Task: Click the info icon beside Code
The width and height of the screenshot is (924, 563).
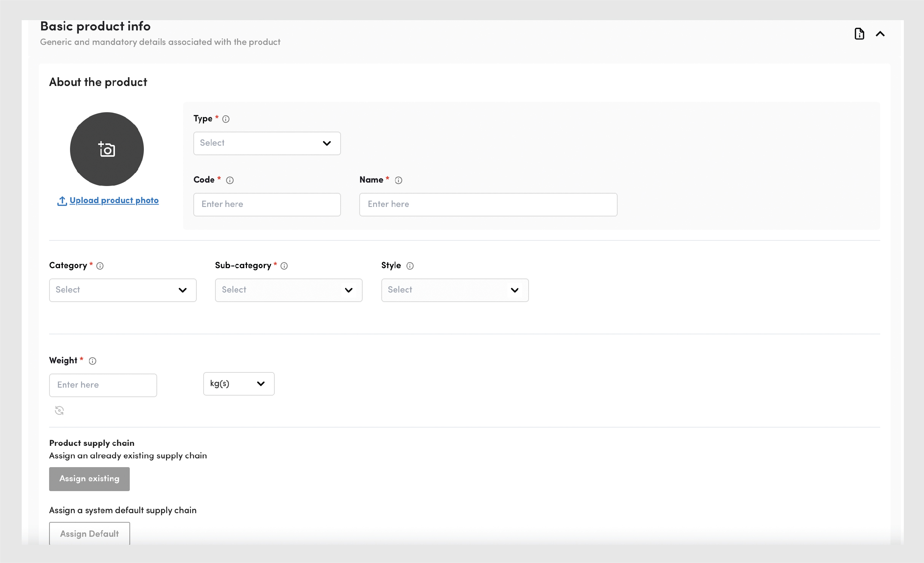Action: pos(230,180)
